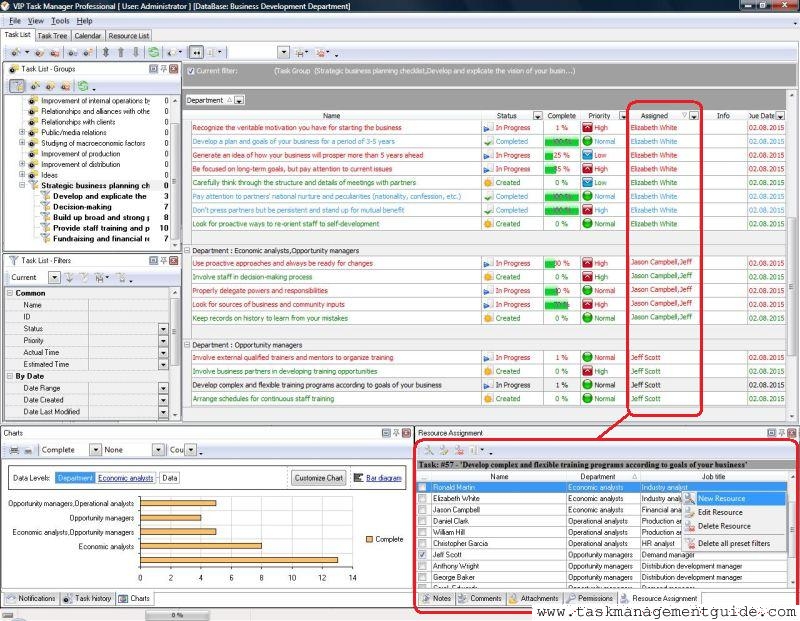Click progress bar of 'Be focused on long-term goals'
This screenshot has width=800, height=621.
pyautogui.click(x=562, y=169)
